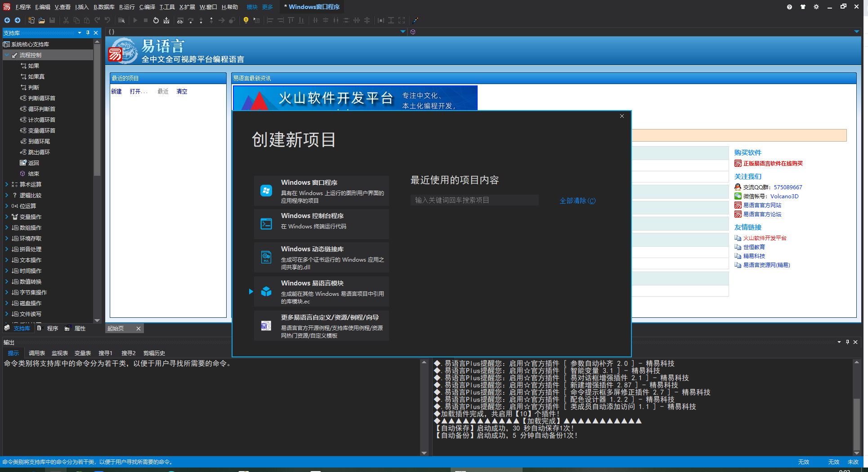Click the help question mark icon in title bar
Image resolution: width=868 pixels, height=472 pixels.
[x=789, y=7]
